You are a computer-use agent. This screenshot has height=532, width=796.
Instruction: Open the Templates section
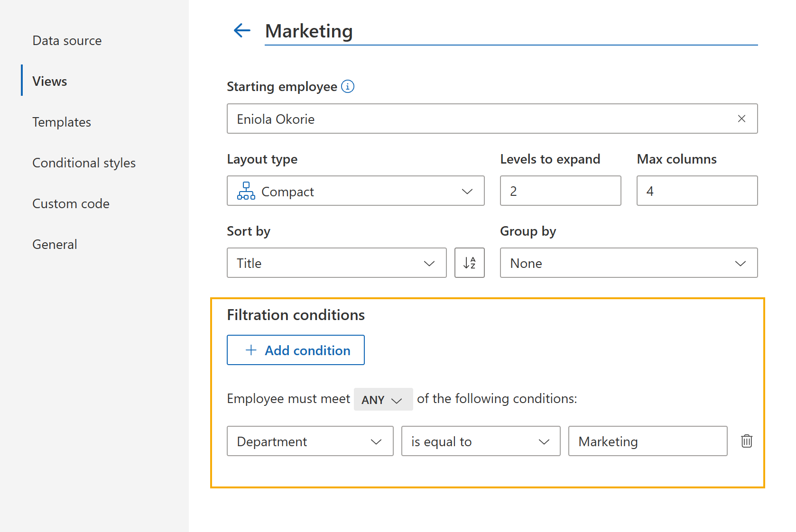coord(62,122)
